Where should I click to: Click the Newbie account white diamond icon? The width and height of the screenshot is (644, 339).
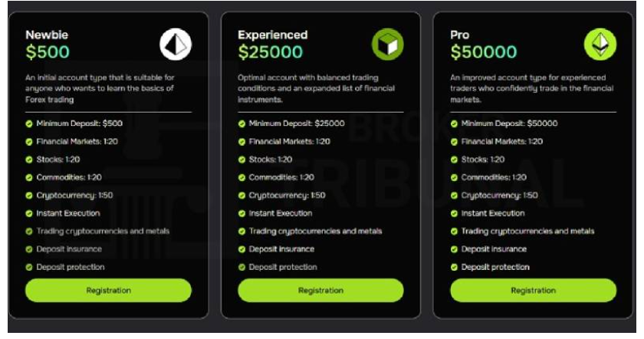point(176,45)
